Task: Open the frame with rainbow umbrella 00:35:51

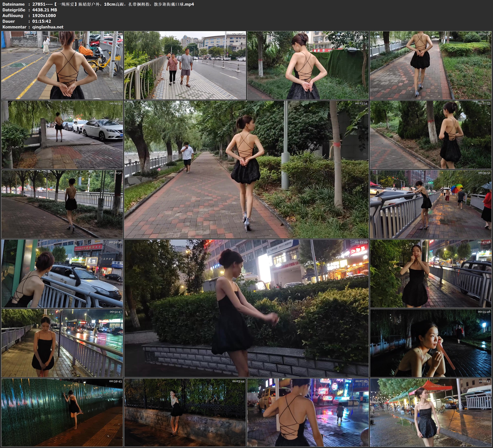Action: tap(431, 204)
